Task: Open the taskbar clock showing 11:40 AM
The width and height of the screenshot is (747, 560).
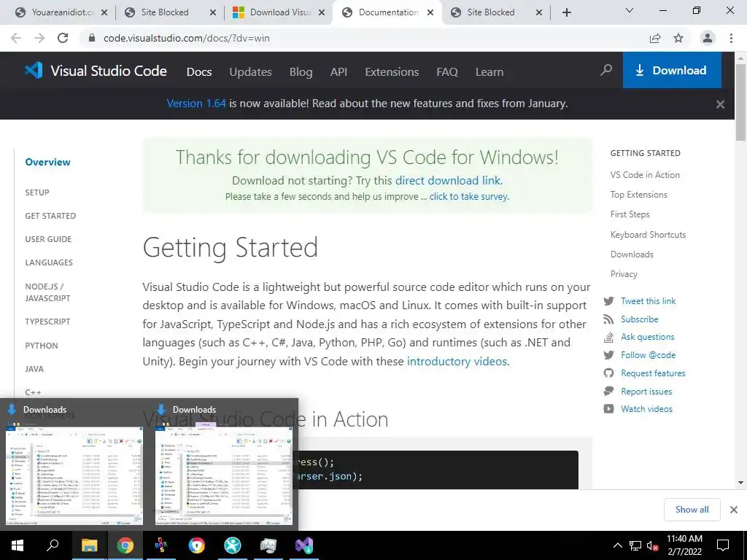Action: click(x=684, y=545)
